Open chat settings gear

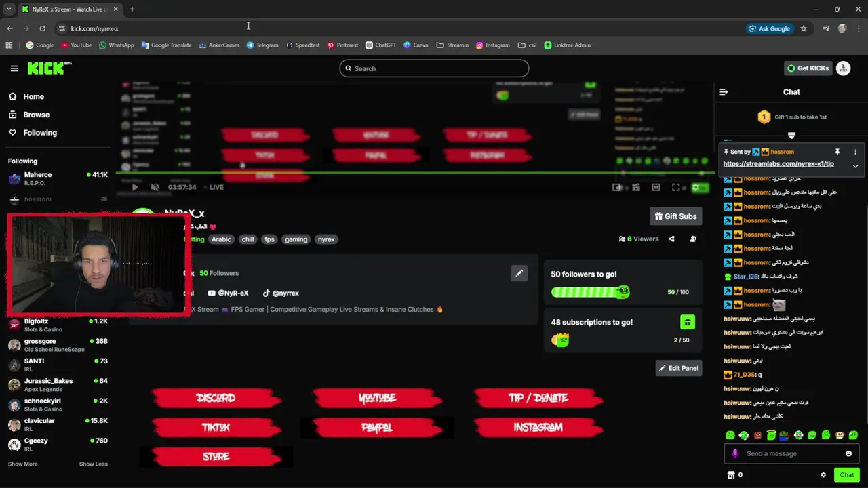823,475
